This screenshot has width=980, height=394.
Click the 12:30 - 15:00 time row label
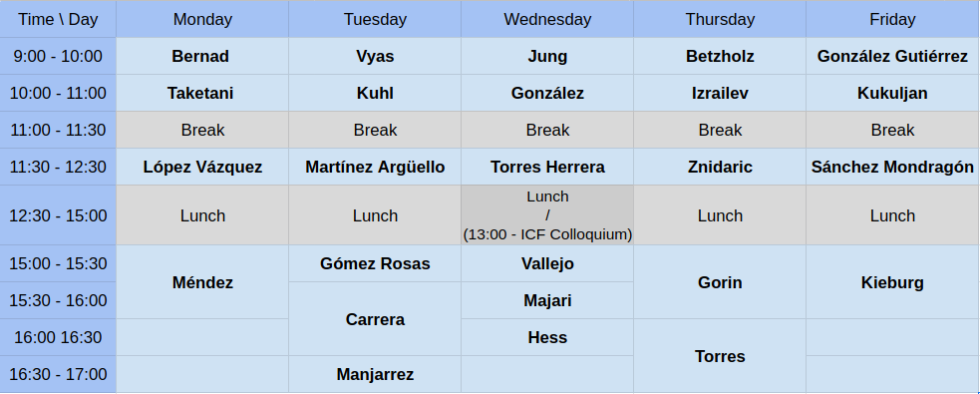pyautogui.click(x=58, y=215)
